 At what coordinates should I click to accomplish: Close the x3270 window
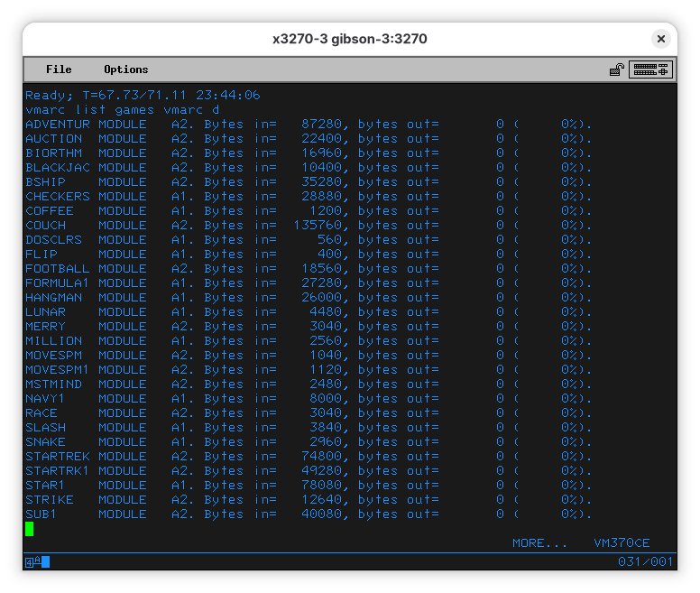click(661, 39)
